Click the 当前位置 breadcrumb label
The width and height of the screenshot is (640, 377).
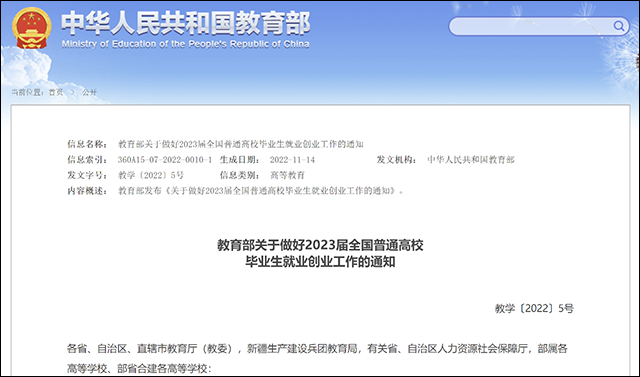[x=27, y=92]
